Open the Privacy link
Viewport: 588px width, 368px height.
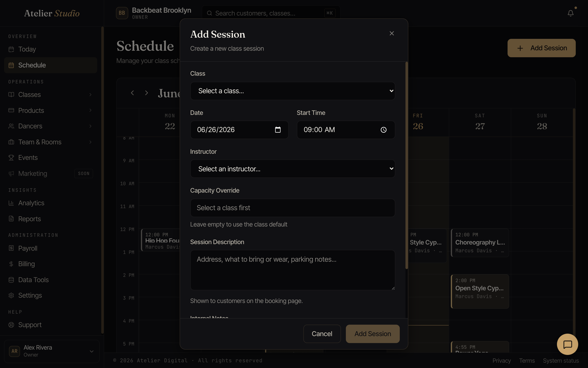click(501, 361)
